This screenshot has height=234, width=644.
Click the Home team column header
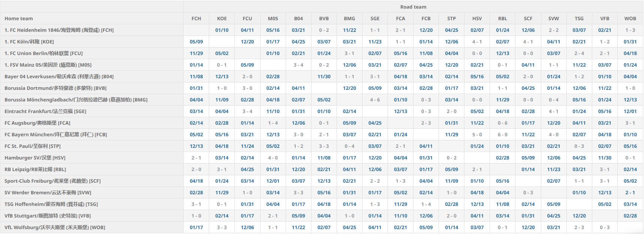tap(19, 18)
